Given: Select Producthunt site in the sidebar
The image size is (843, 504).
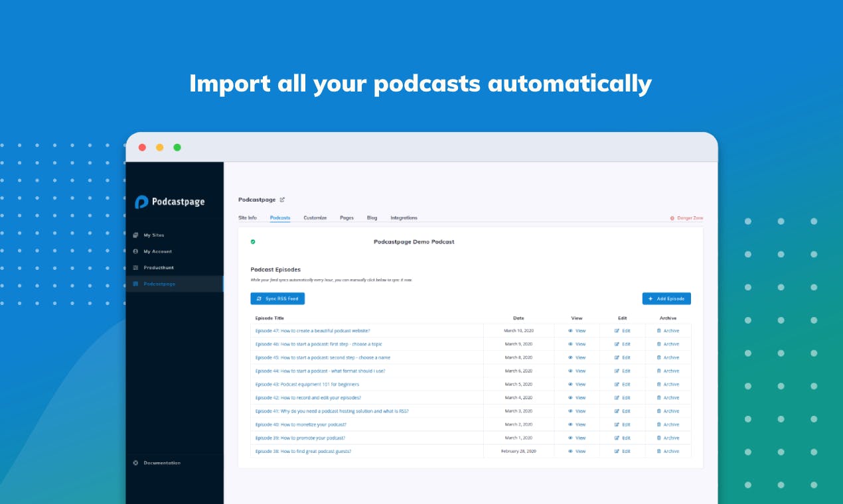Looking at the screenshot, I should (x=159, y=268).
